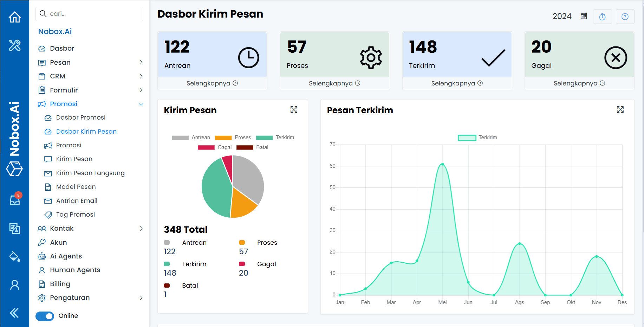This screenshot has width=644, height=327.
Task: Click the translation icon in the blue sidebar
Action: [14, 229]
